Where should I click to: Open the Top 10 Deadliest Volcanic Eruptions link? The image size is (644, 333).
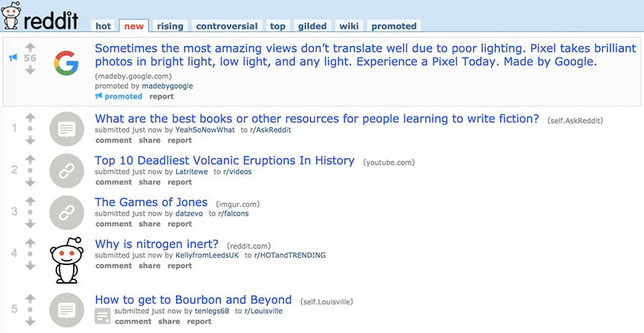(225, 160)
